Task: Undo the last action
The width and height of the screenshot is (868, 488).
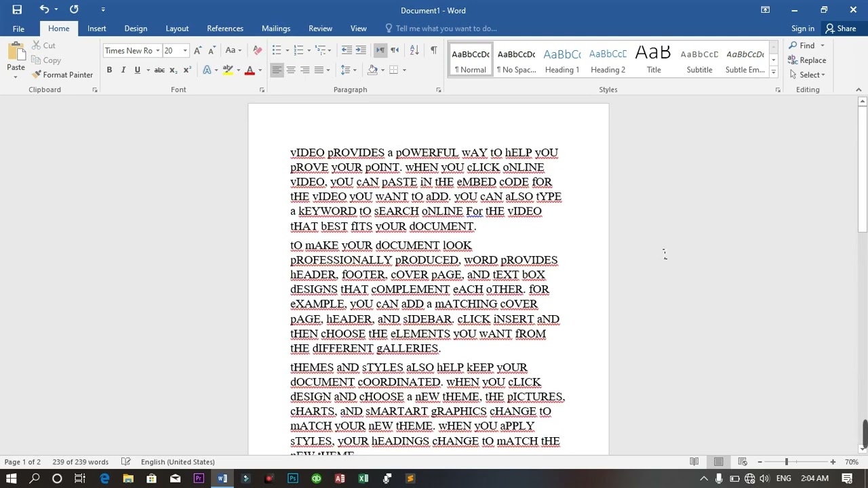Action: [44, 9]
